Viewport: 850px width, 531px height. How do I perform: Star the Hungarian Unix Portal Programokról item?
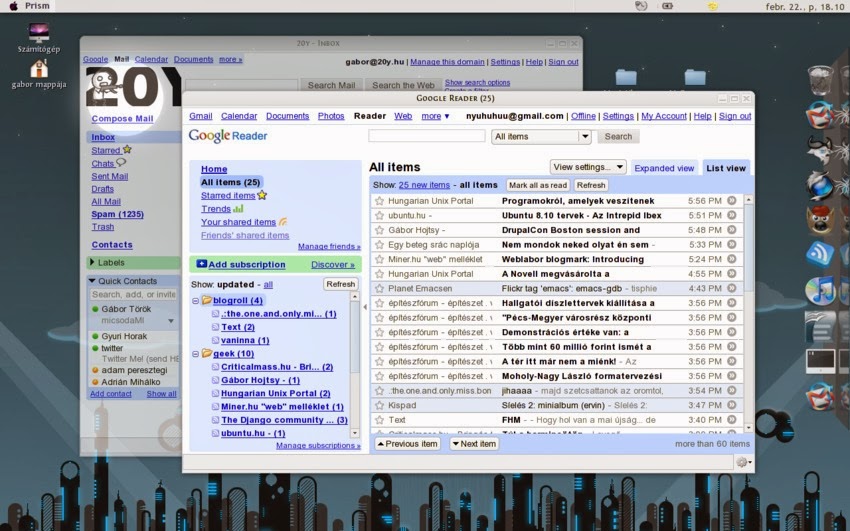click(379, 200)
